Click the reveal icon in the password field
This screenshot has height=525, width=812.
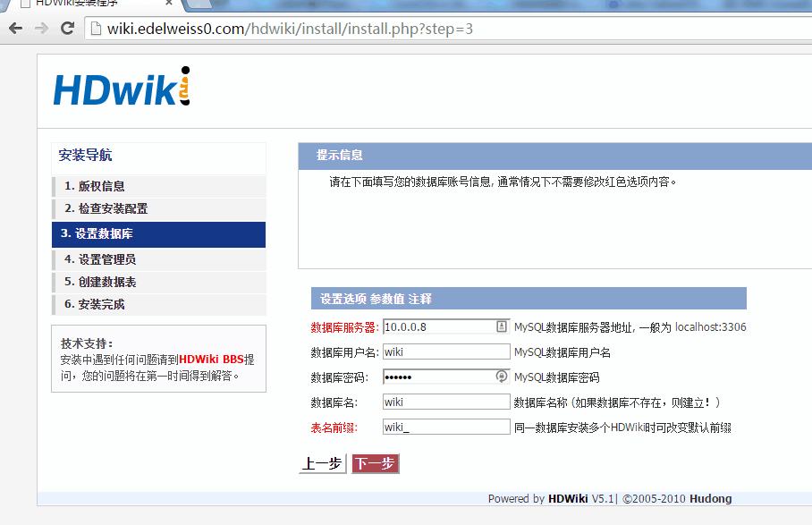(502, 377)
